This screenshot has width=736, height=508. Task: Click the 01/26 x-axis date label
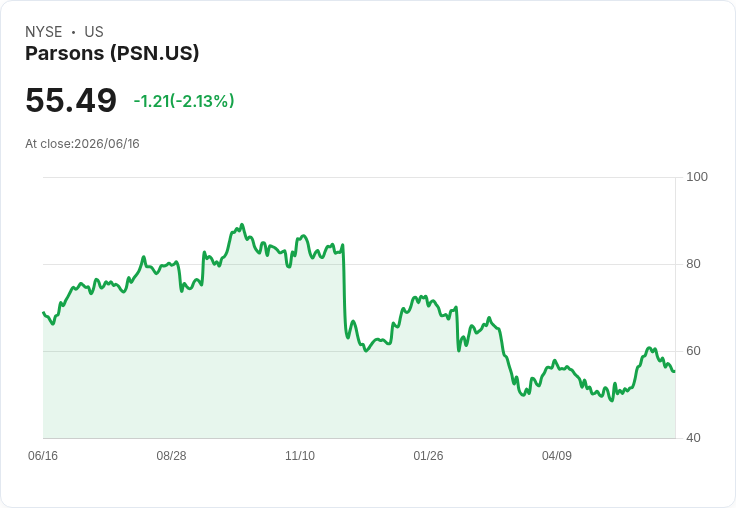pyautogui.click(x=428, y=455)
